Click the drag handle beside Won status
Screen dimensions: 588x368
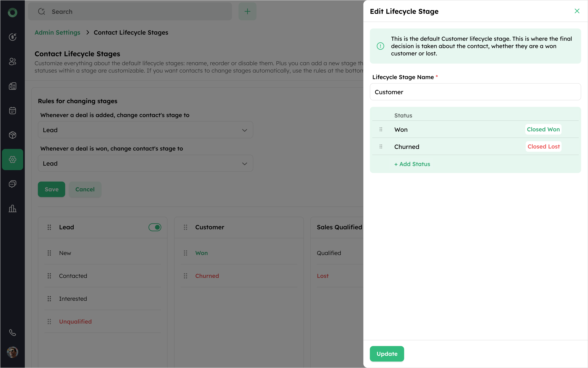tap(381, 129)
